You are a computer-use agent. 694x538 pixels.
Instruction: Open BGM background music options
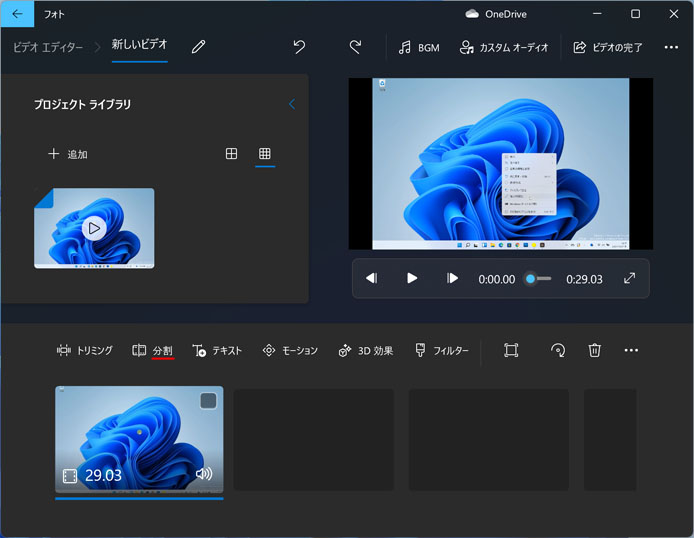pyautogui.click(x=419, y=47)
